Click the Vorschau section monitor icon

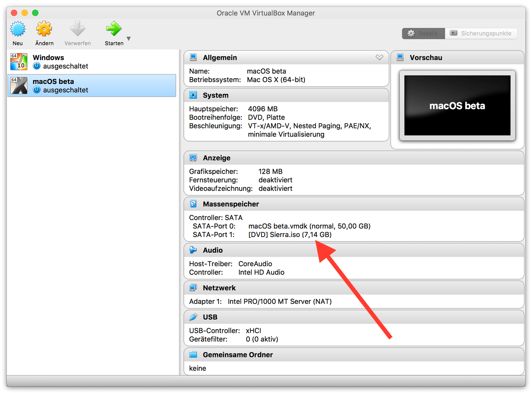(x=400, y=57)
